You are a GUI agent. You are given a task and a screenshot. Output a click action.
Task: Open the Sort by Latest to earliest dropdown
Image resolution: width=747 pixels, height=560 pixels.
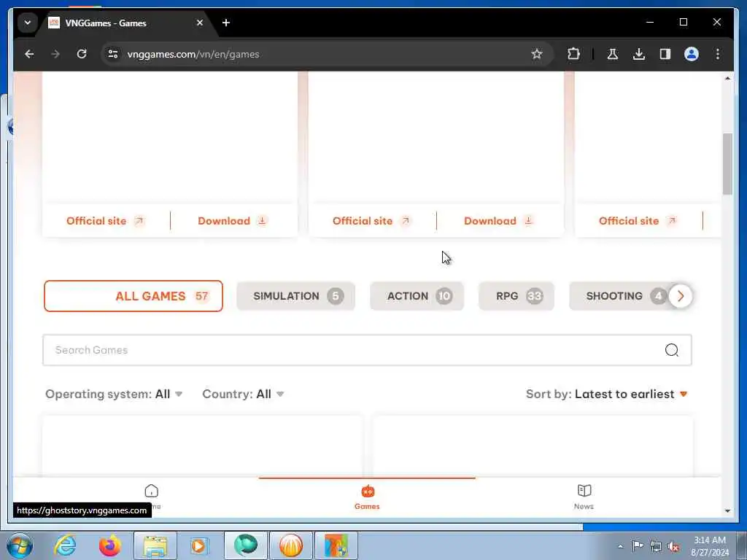click(607, 394)
